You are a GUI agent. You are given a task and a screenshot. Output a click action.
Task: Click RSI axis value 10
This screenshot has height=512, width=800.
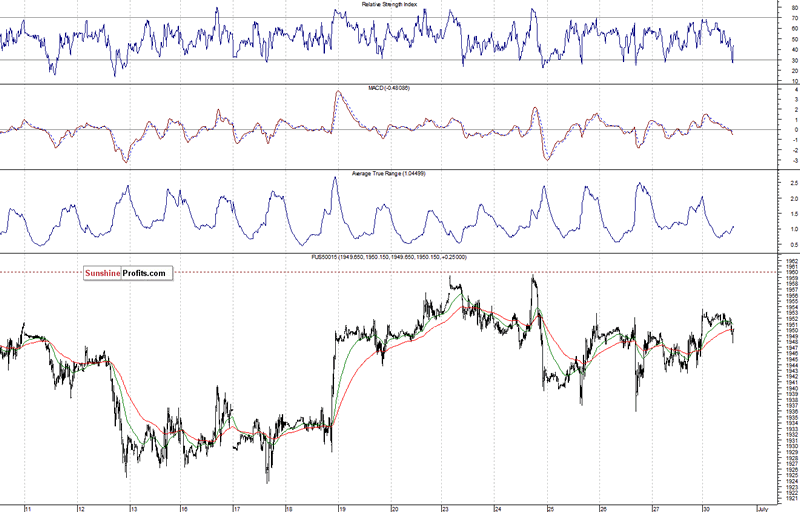[794, 81]
